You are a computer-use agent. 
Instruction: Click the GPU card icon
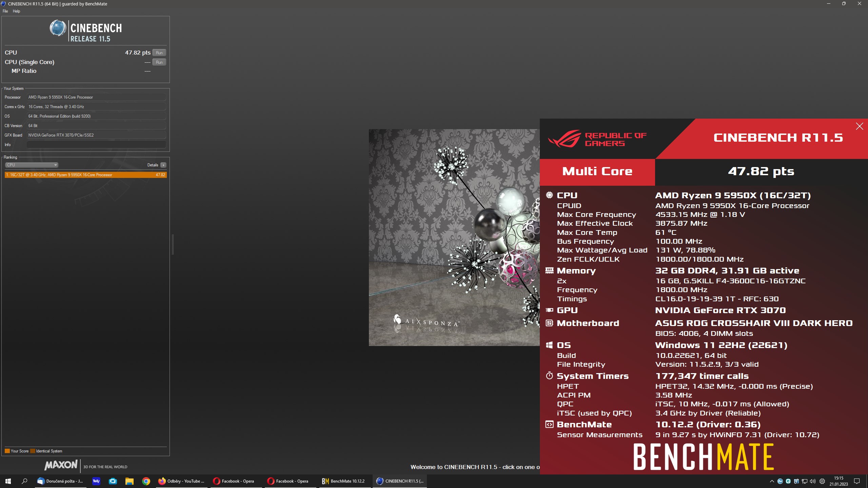point(549,310)
